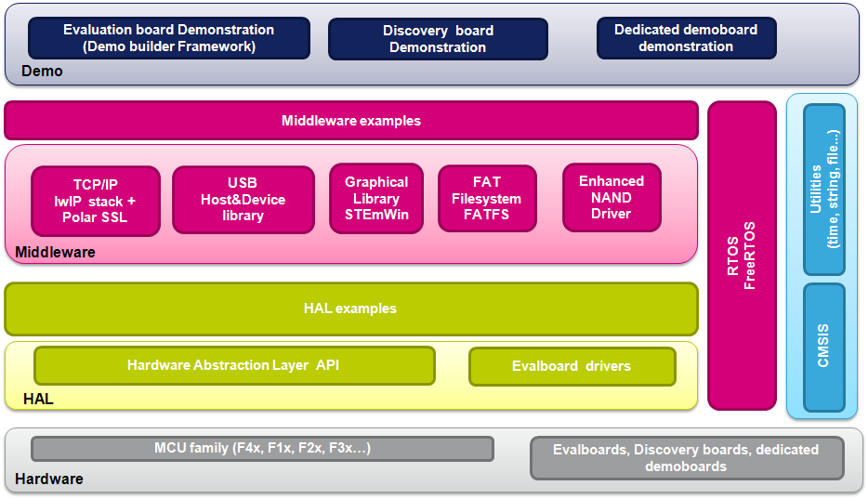Click the MCU family block
This screenshot has width=868, height=499.
[x=262, y=449]
